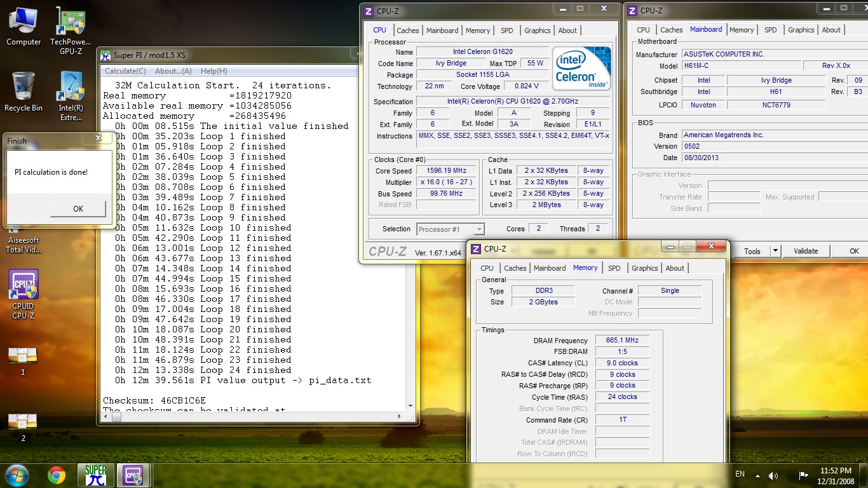Open Intel(R) Extreme desktop shortcut
Screen dimensions: 868x488
tap(71, 97)
